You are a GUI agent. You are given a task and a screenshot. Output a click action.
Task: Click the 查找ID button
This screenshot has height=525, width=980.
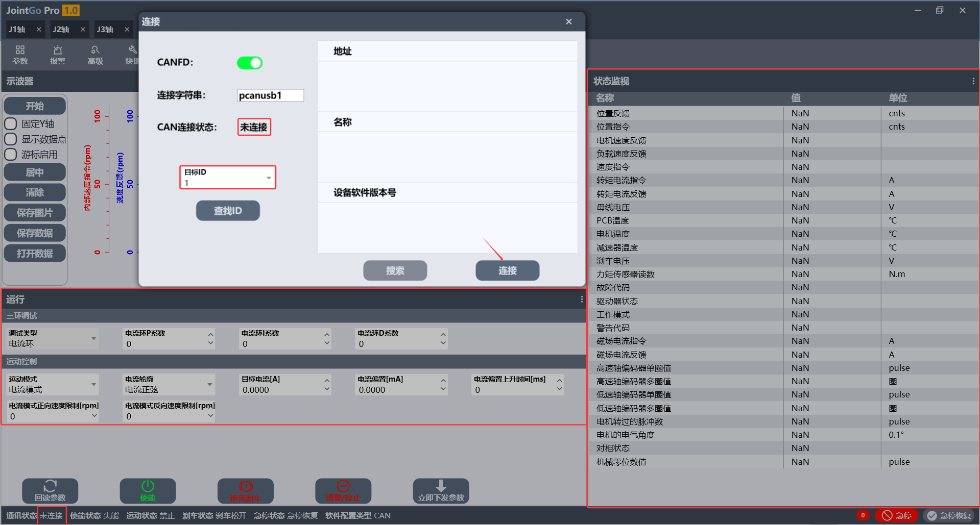click(x=228, y=211)
